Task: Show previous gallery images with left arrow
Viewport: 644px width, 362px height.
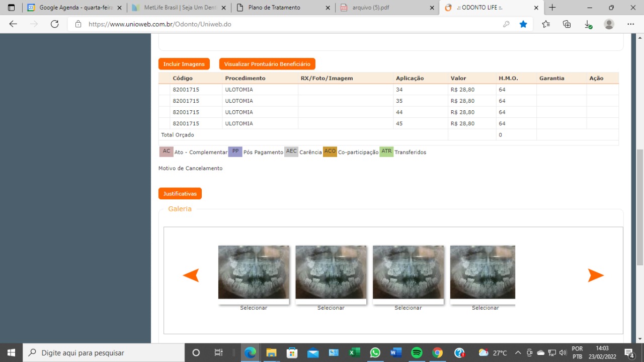Action: tap(191, 275)
